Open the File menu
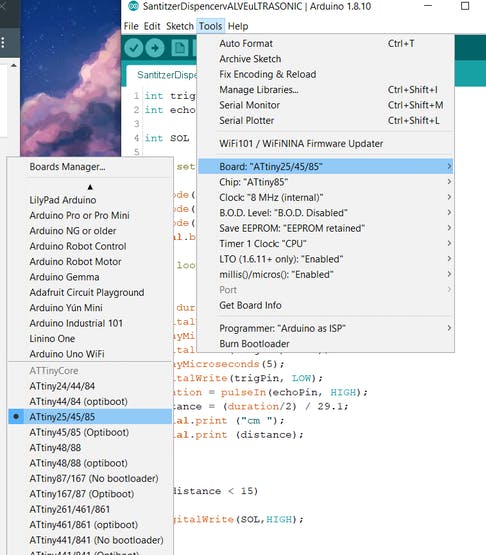This screenshot has width=486, height=555. 131,26
